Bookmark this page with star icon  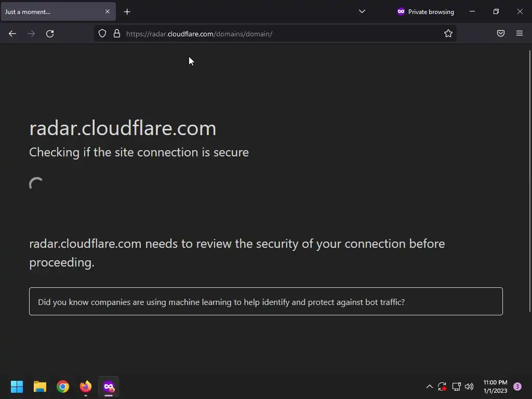tap(448, 33)
